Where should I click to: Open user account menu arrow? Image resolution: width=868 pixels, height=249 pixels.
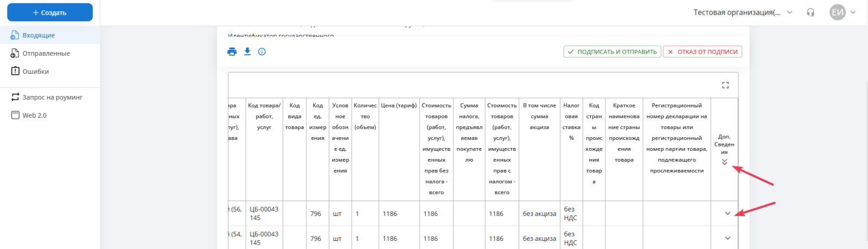tap(853, 12)
